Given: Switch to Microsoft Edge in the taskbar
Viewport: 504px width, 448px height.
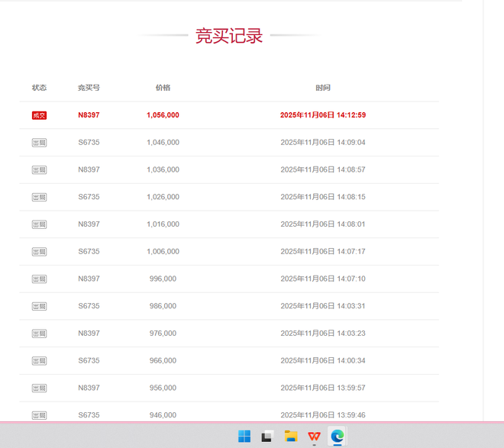Looking at the screenshot, I should 337,437.
